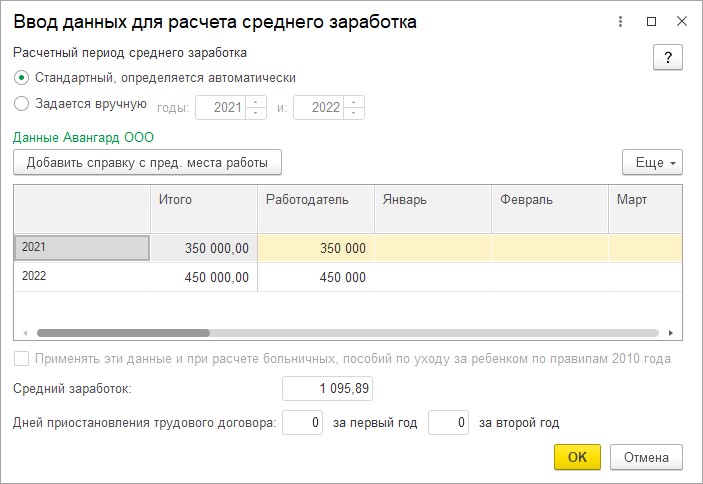Screen dimensions: 703x484
Task: Toggle the 'Применять эти данные' checkbox
Action: click(21, 359)
